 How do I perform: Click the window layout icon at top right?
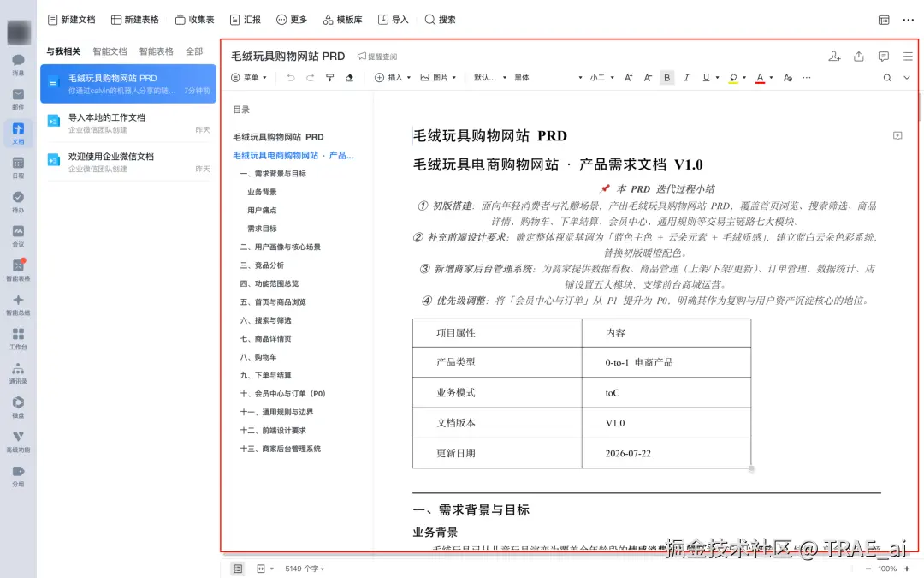(884, 20)
